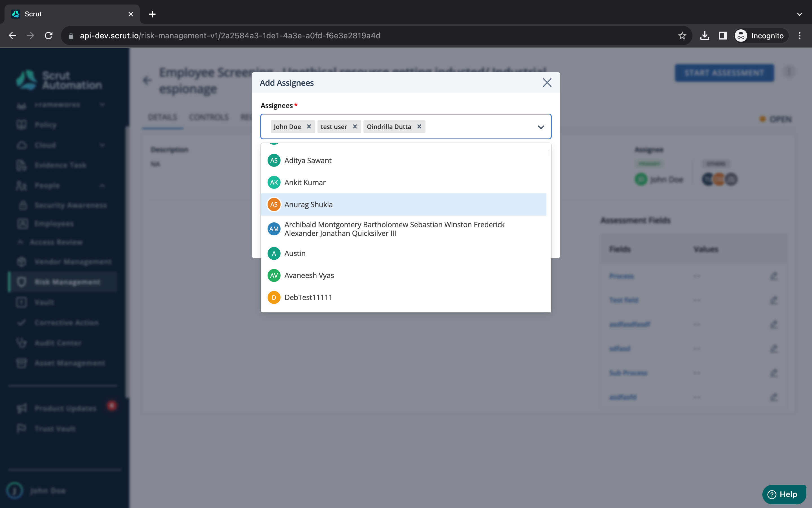812x508 pixels.
Task: Click DebTest11111's D avatar
Action: 274,297
